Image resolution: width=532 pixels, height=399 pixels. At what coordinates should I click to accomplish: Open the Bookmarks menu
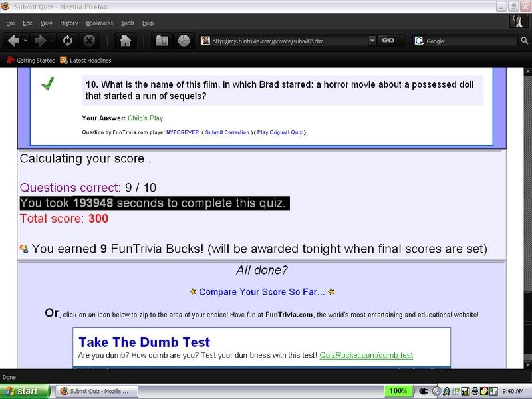[x=99, y=23]
